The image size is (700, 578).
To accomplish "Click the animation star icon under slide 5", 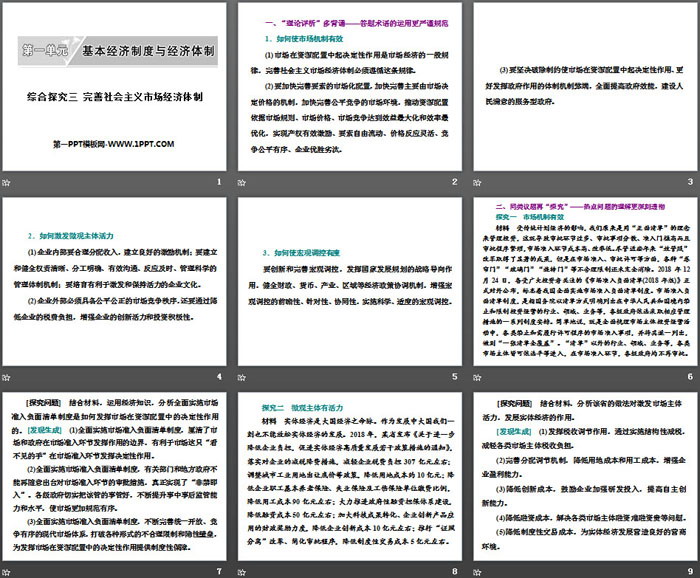I will coord(242,378).
